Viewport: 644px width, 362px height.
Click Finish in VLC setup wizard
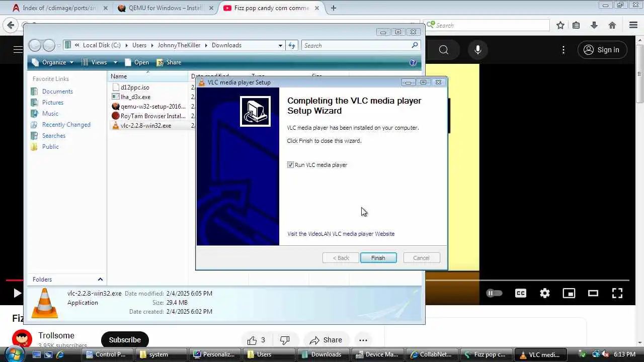[378, 258]
